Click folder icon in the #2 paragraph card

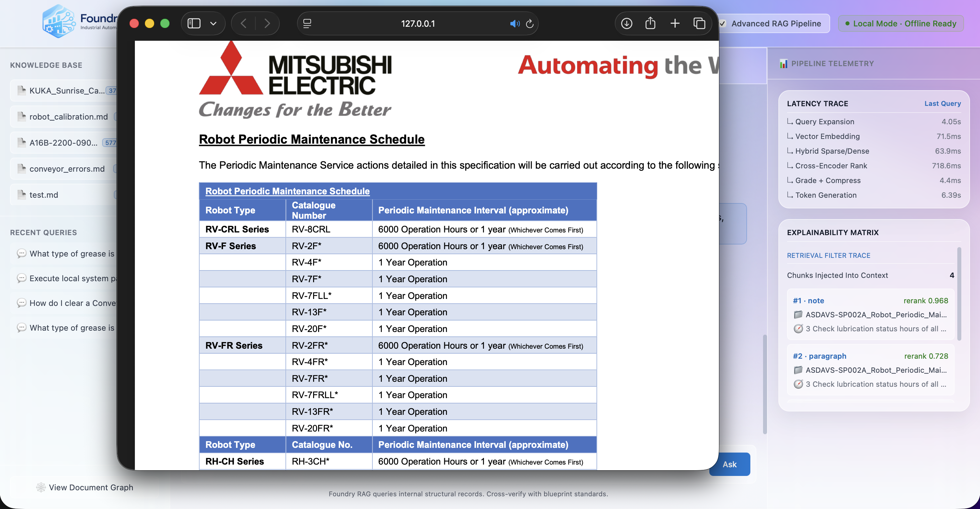[798, 370]
